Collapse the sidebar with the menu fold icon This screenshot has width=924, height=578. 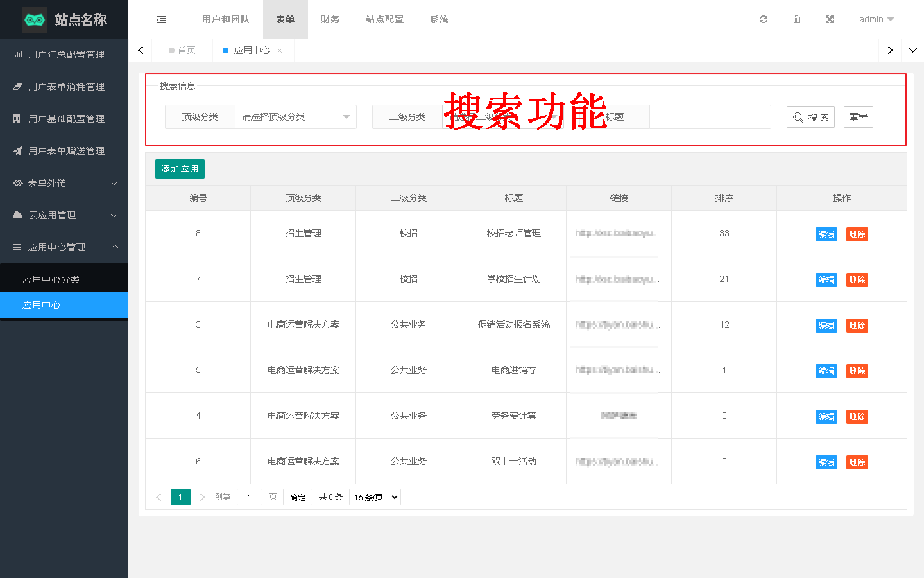pos(161,20)
